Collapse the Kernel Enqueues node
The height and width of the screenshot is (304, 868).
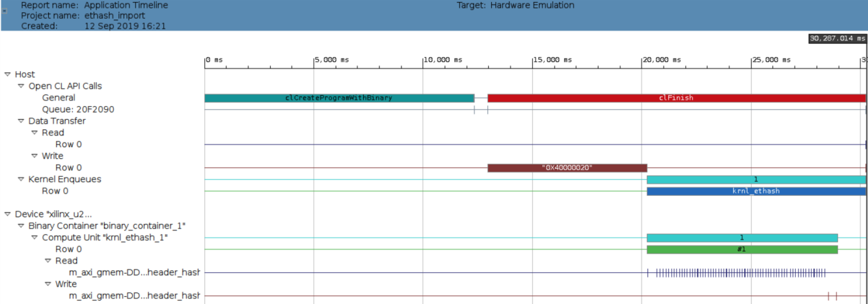21,180
